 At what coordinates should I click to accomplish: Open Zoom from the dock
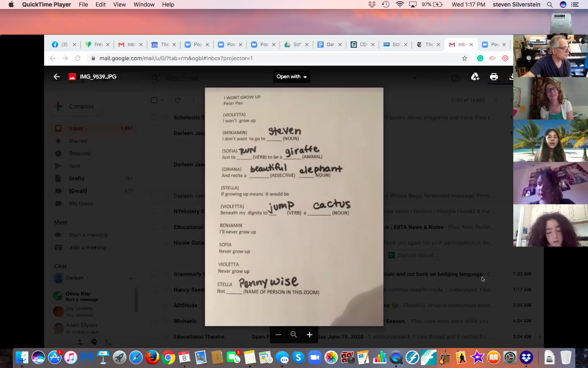pos(314,358)
